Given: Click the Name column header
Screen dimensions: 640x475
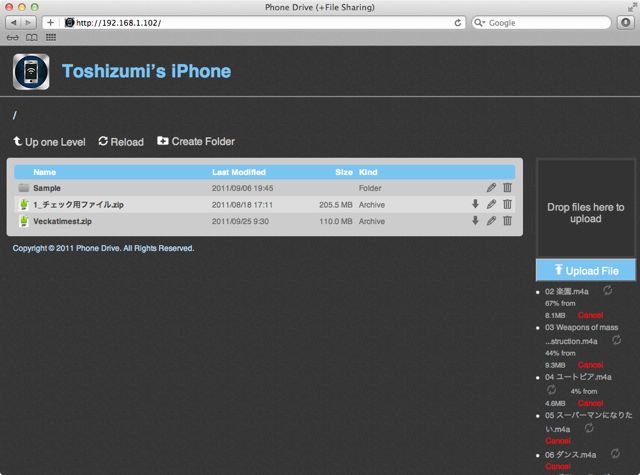Looking at the screenshot, I should [44, 172].
